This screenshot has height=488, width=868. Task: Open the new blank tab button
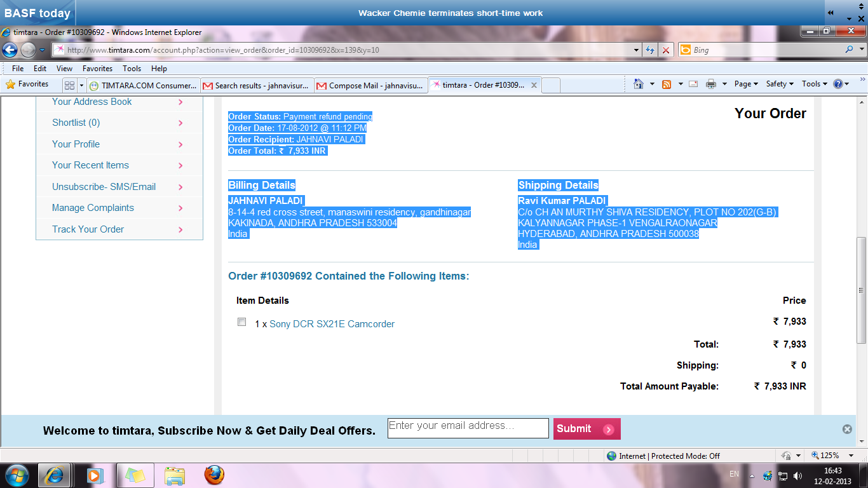coord(550,85)
